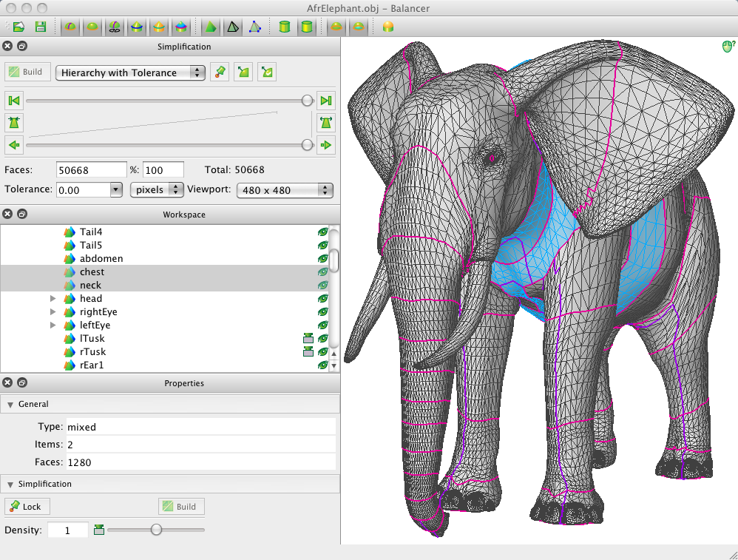This screenshot has width=738, height=560.
Task: Save the model using the save icon
Action: pos(41,26)
